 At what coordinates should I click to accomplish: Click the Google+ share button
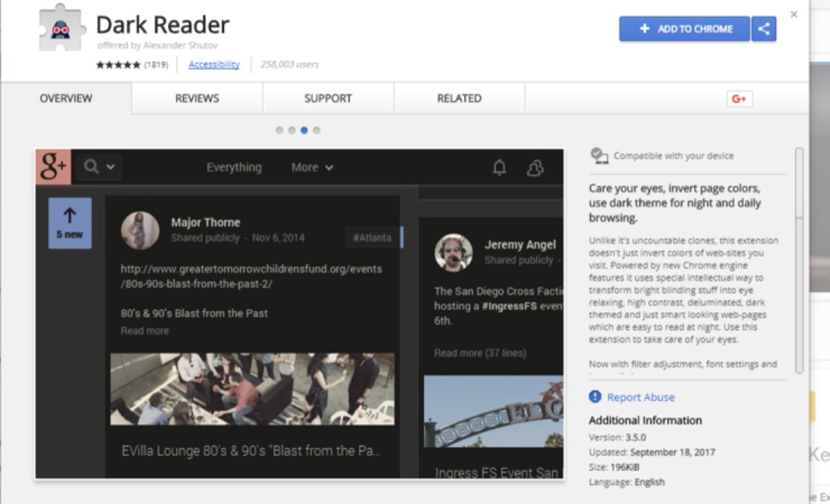tap(739, 99)
